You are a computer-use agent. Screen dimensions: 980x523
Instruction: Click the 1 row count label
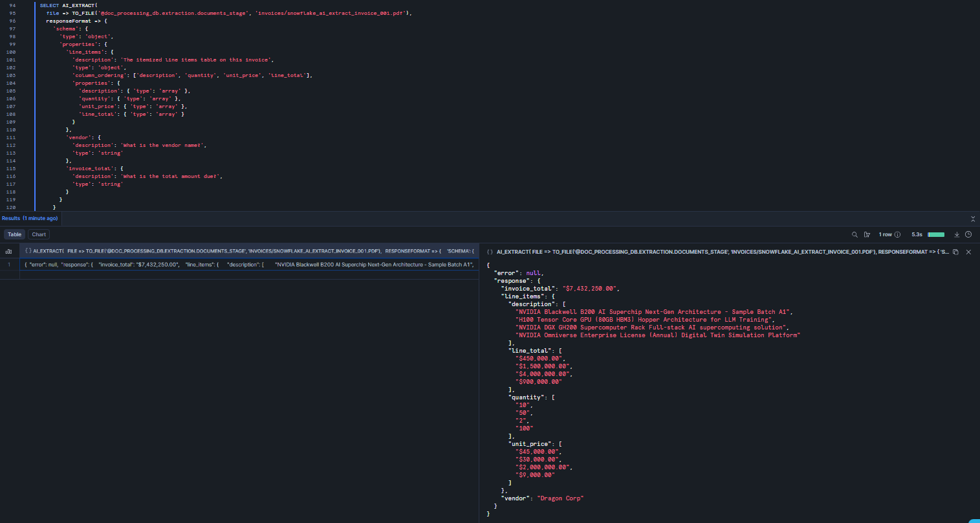[x=885, y=234]
